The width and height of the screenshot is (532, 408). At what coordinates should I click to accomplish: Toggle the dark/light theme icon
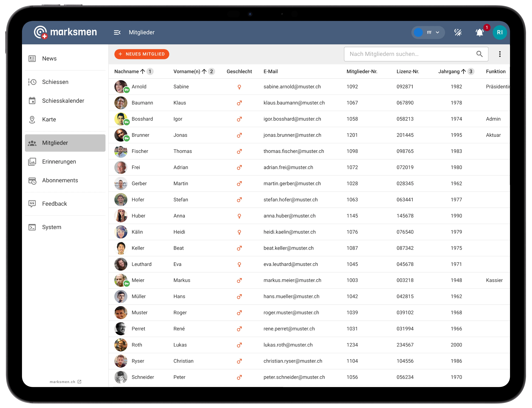point(458,32)
